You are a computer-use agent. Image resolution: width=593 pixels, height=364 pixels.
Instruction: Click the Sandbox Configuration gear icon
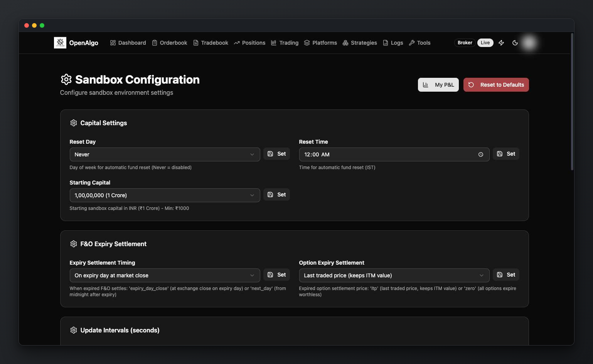pyautogui.click(x=66, y=79)
